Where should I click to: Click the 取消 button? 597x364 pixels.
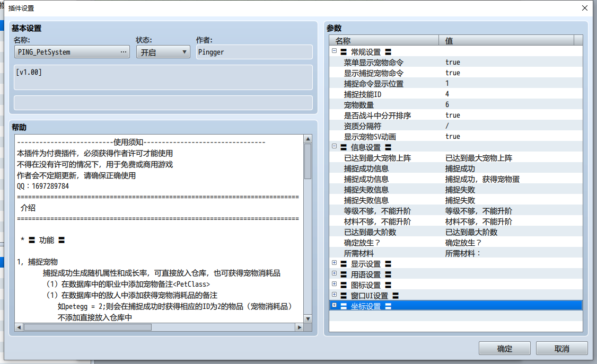click(x=561, y=349)
